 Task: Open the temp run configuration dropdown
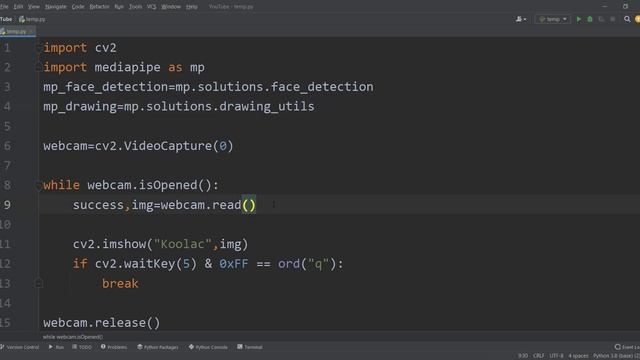pyautogui.click(x=553, y=19)
